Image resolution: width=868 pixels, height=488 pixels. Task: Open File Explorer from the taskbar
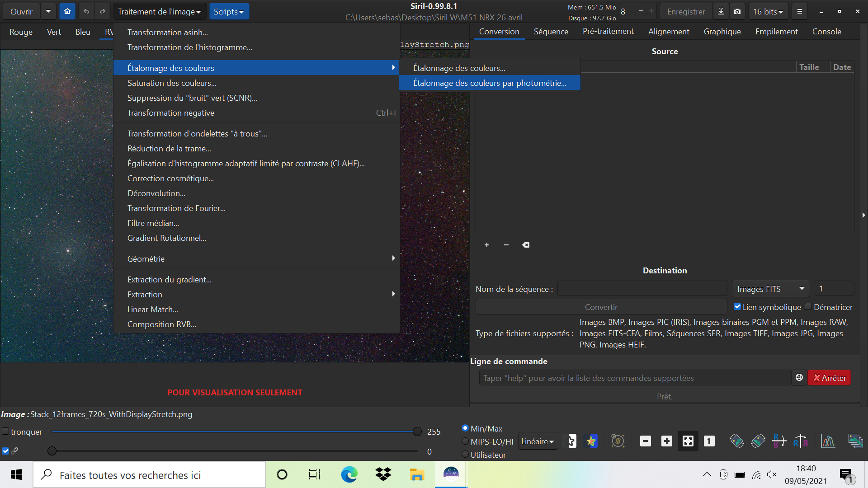[x=417, y=474]
